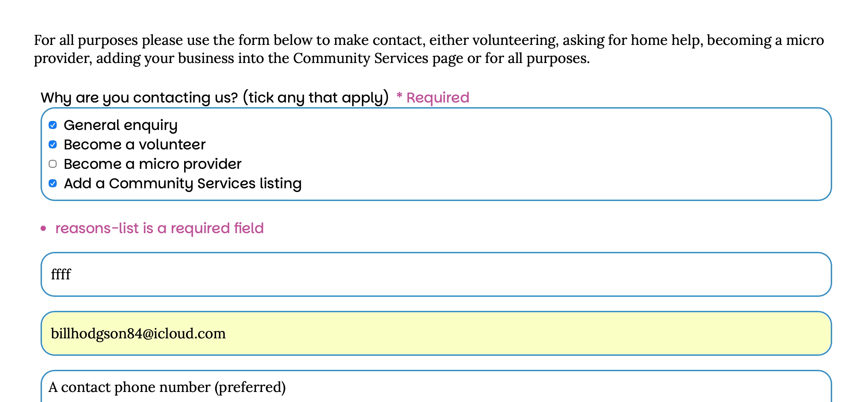Image resolution: width=868 pixels, height=402 pixels.
Task: Disable the Add a Community Services listing checkbox
Action: (53, 184)
